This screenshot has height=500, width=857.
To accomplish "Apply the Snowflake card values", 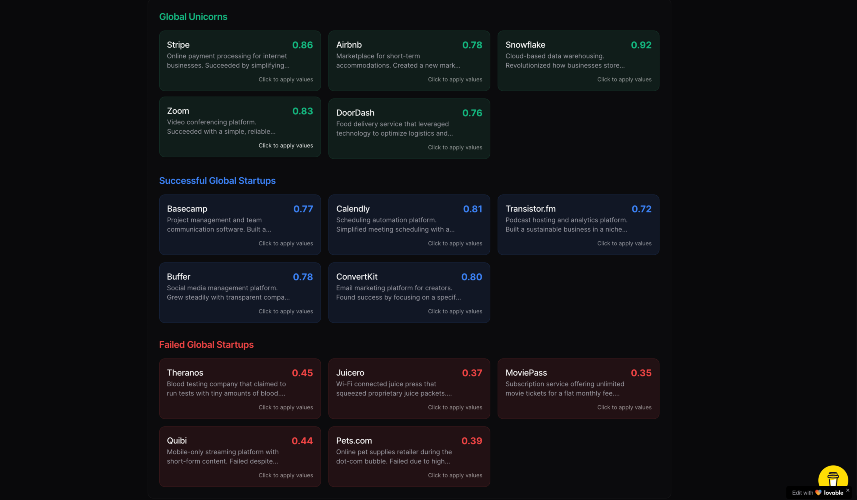I will pos(578,61).
